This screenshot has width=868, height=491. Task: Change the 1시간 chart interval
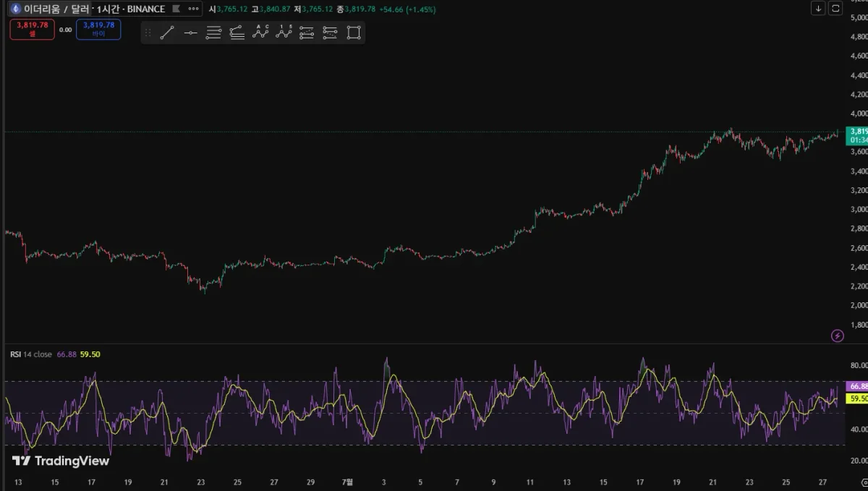pyautogui.click(x=110, y=9)
